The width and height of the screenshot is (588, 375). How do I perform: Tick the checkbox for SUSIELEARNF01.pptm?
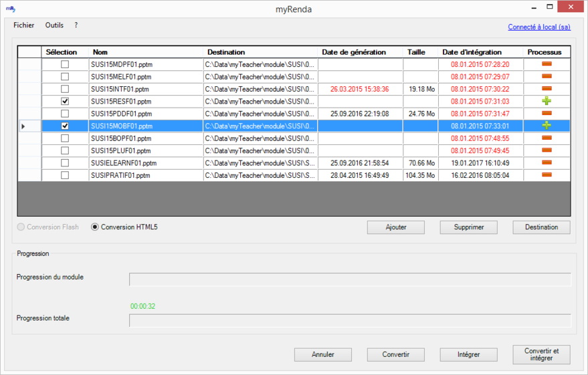coord(65,163)
